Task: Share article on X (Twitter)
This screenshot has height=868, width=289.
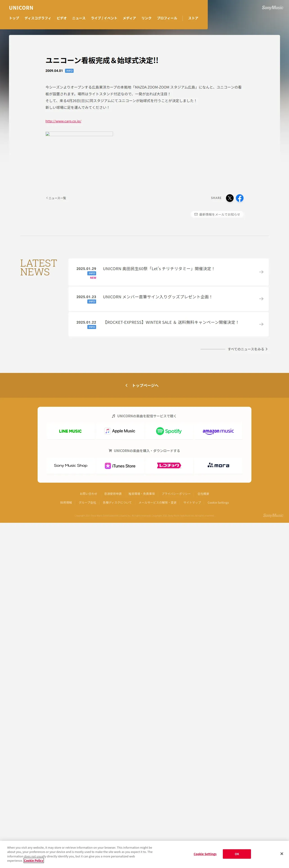Action: coord(229,198)
